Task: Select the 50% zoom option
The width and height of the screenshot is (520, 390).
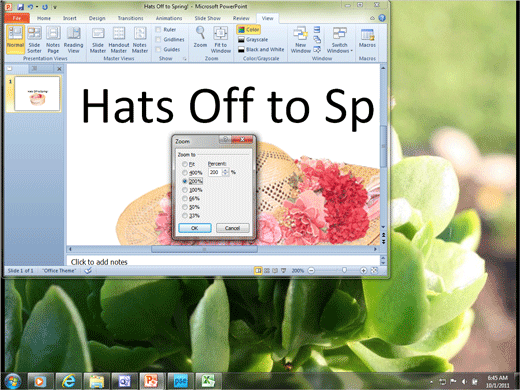Action: pos(185,207)
